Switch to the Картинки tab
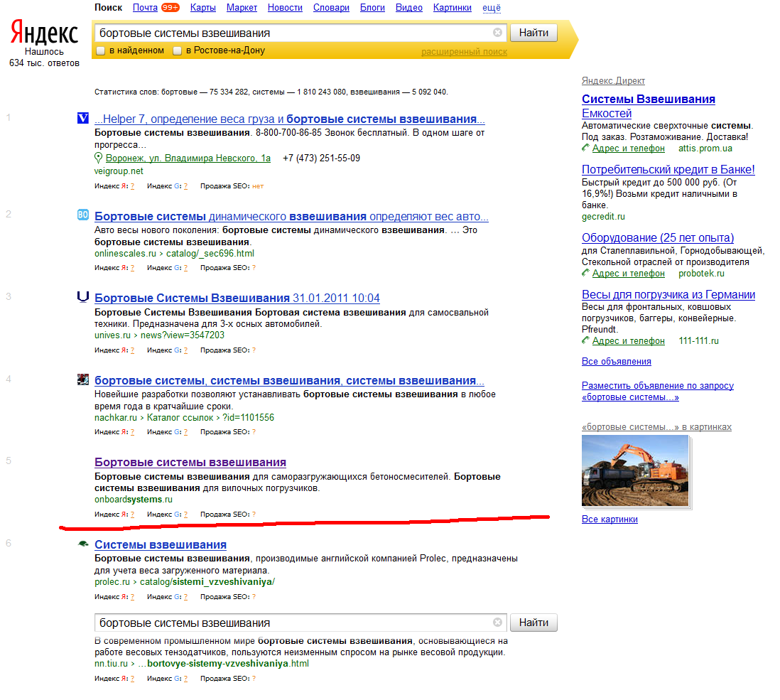Viewport: 780px width, 700px height. [x=453, y=8]
